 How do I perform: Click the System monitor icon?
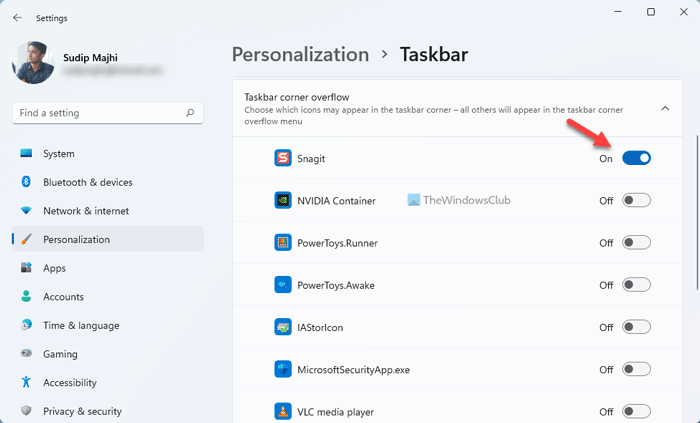(26, 153)
